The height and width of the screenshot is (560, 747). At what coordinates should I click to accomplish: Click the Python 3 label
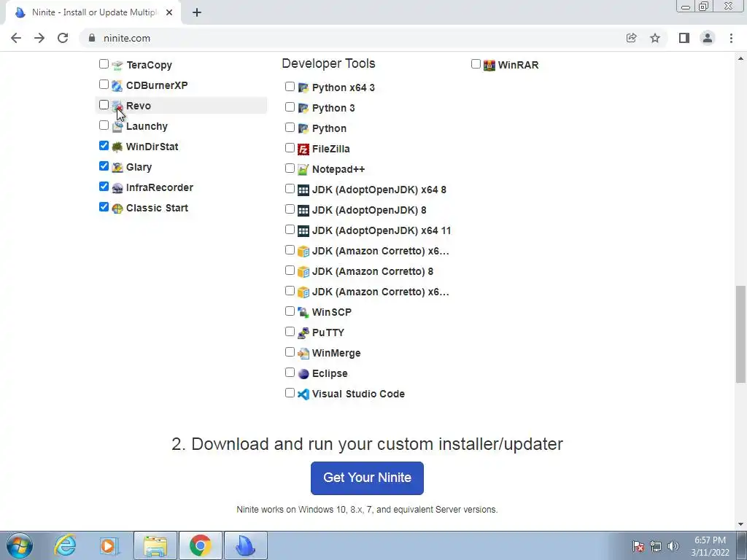[333, 108]
